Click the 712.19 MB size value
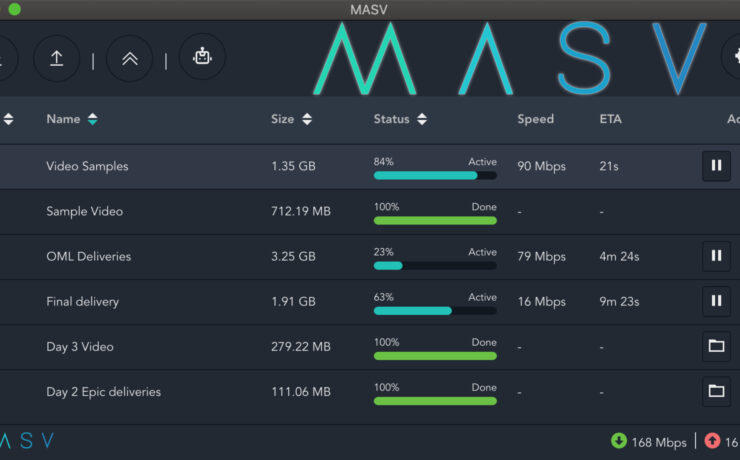 (x=301, y=211)
